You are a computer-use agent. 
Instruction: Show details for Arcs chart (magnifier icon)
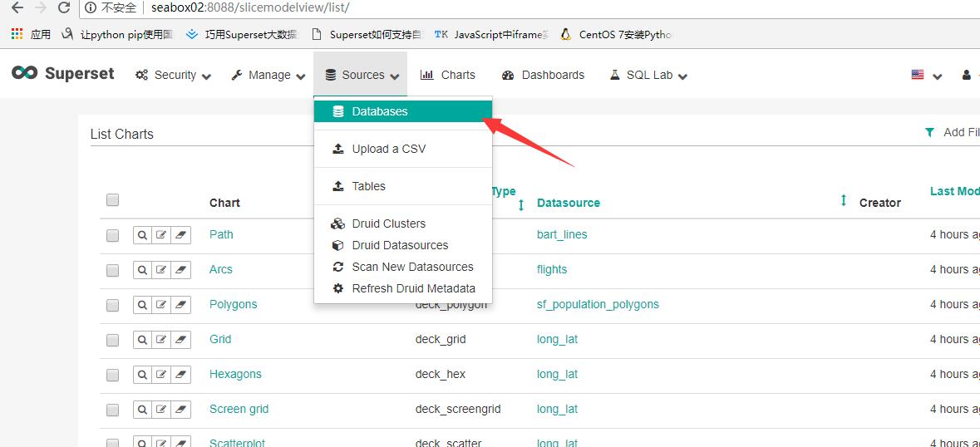pos(142,270)
